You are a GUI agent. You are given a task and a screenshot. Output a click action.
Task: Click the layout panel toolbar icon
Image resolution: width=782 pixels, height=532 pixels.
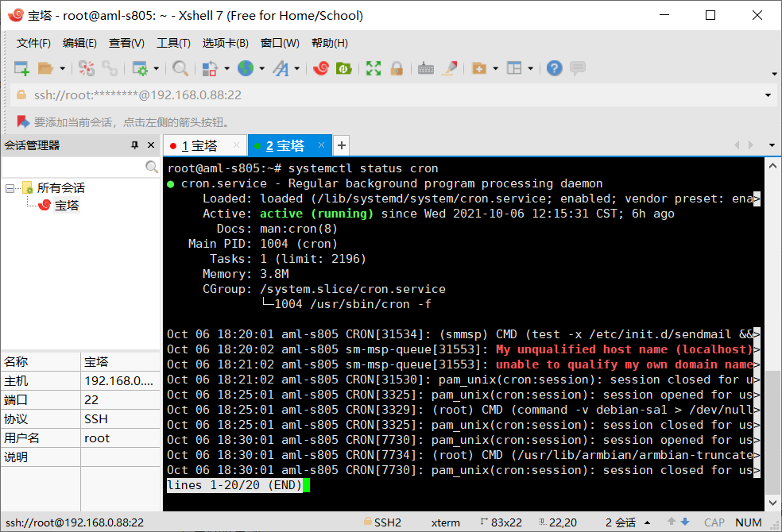click(x=514, y=68)
